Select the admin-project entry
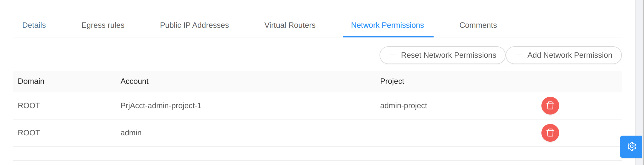 pos(404,106)
